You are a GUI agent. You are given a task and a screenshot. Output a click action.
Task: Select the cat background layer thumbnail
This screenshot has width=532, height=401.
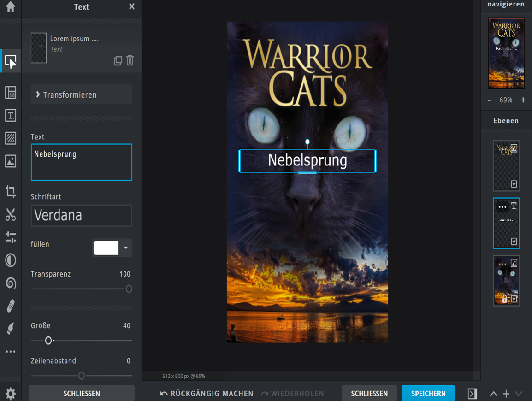(506, 281)
